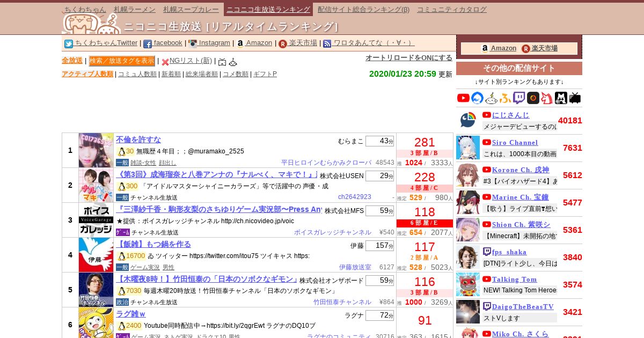
Task: Open the orange ふ (ふわっち) ranking icon
Action: (505, 98)
